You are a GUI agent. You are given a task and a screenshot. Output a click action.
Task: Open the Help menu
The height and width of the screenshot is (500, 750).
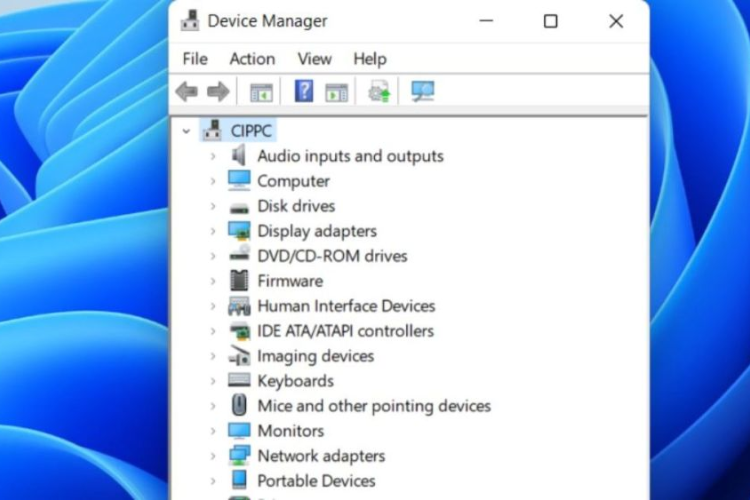point(370,59)
